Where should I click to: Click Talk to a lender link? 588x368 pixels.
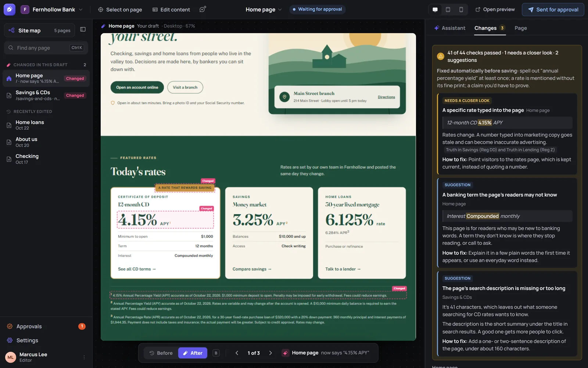click(x=343, y=269)
